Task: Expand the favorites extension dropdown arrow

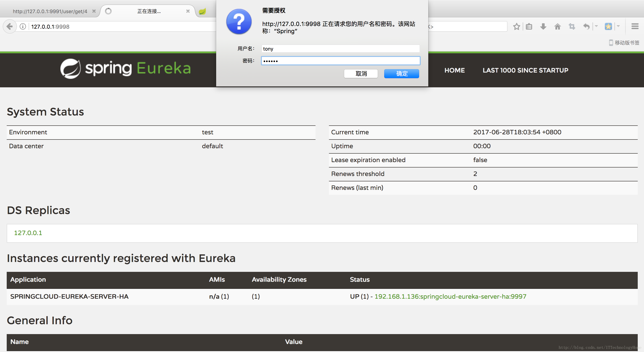Action: pyautogui.click(x=618, y=26)
